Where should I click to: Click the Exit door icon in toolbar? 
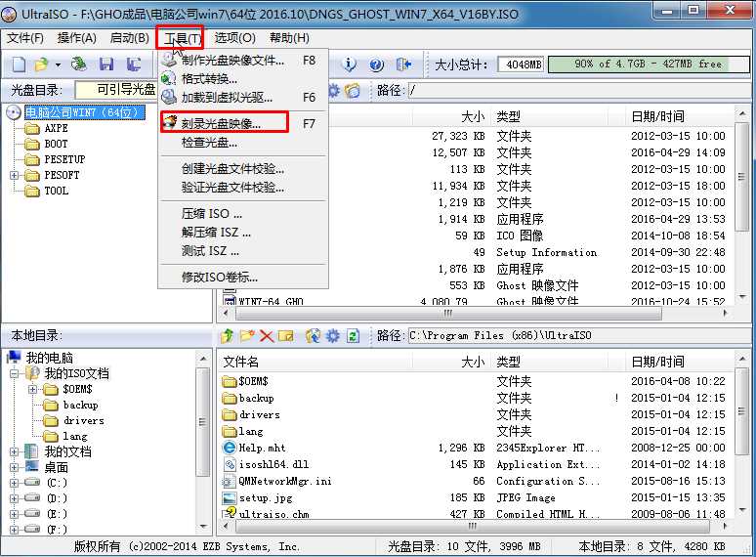click(403, 64)
